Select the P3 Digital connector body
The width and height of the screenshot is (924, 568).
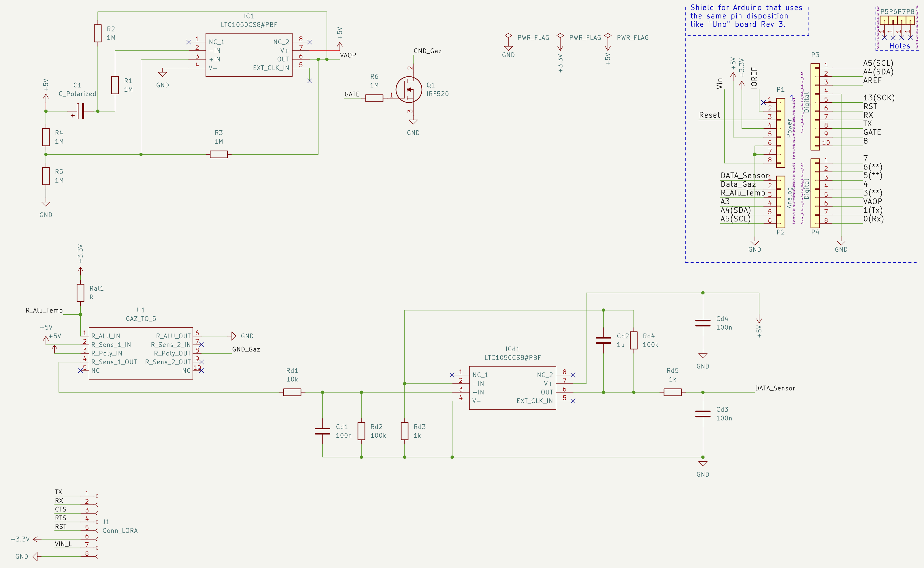(815, 107)
